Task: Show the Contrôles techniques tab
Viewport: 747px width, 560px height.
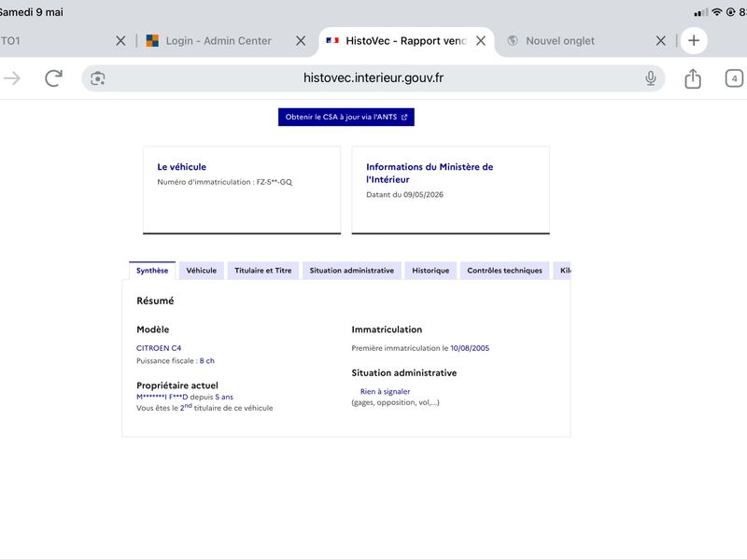Action: click(504, 271)
